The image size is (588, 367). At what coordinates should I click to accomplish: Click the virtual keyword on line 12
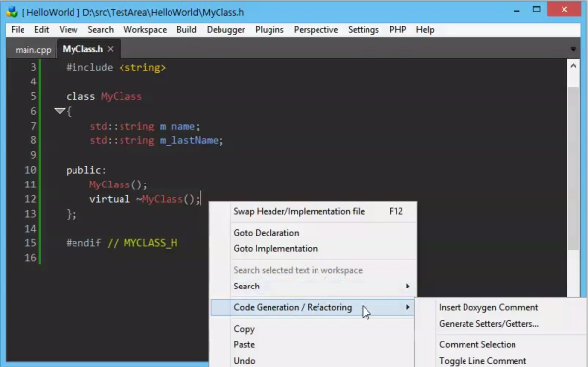click(110, 199)
